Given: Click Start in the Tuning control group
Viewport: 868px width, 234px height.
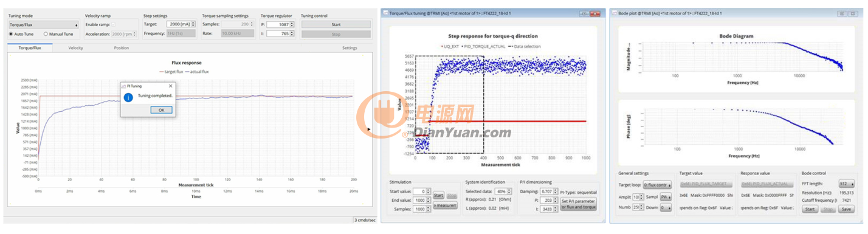Looking at the screenshot, I should click(336, 24).
